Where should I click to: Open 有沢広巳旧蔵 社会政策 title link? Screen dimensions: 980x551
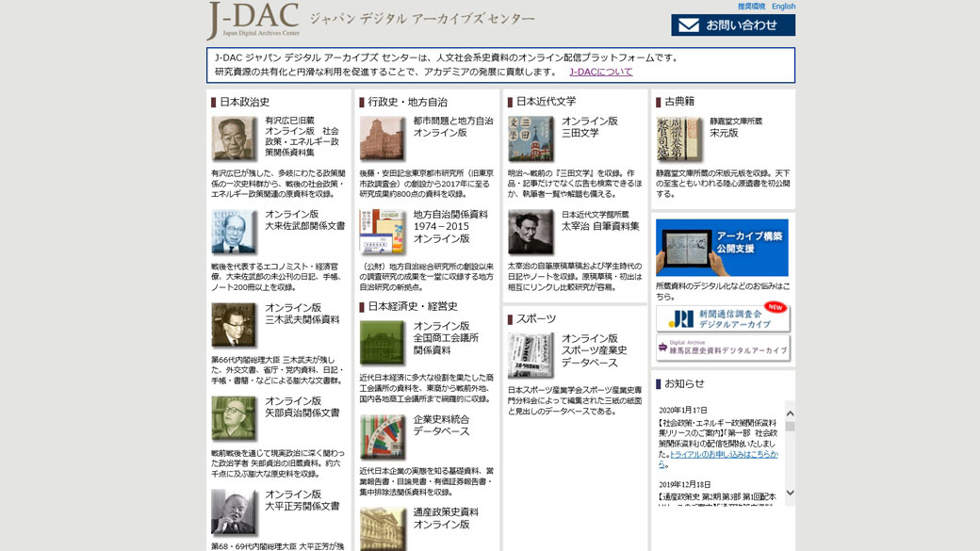click(x=302, y=137)
